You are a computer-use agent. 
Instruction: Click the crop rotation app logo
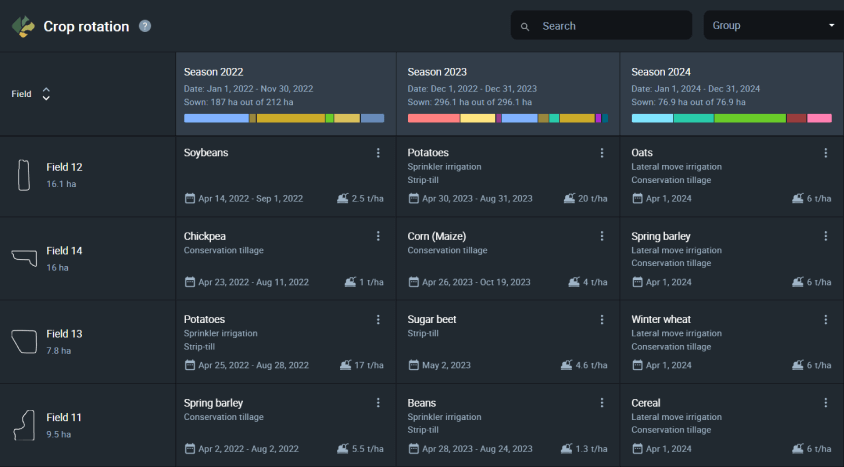pos(23,26)
